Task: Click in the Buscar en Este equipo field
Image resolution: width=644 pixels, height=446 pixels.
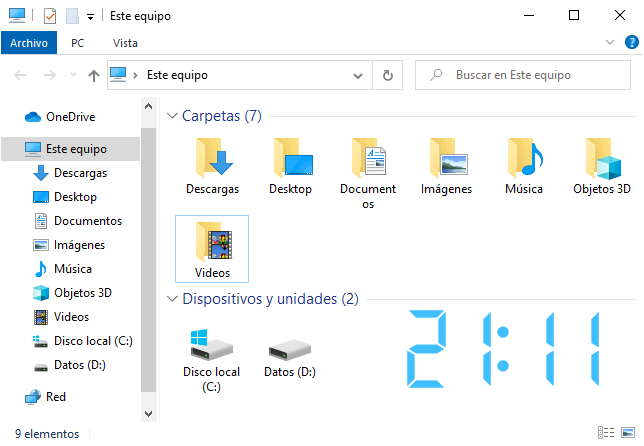Action: pyautogui.click(x=523, y=75)
